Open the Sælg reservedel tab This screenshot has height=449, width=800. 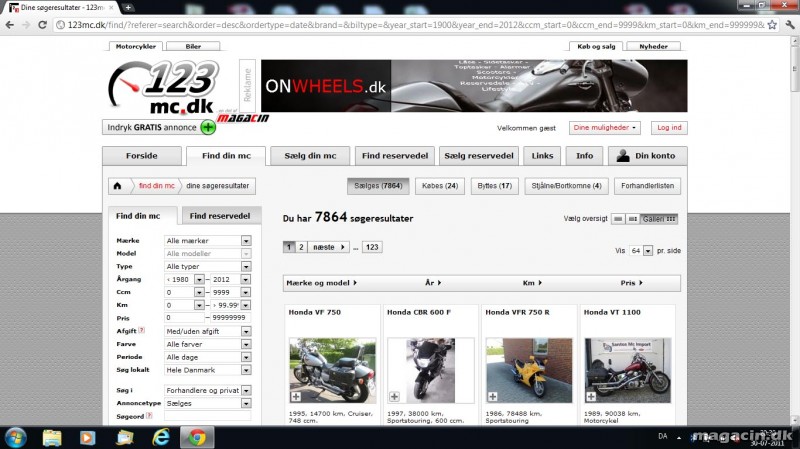tap(479, 156)
